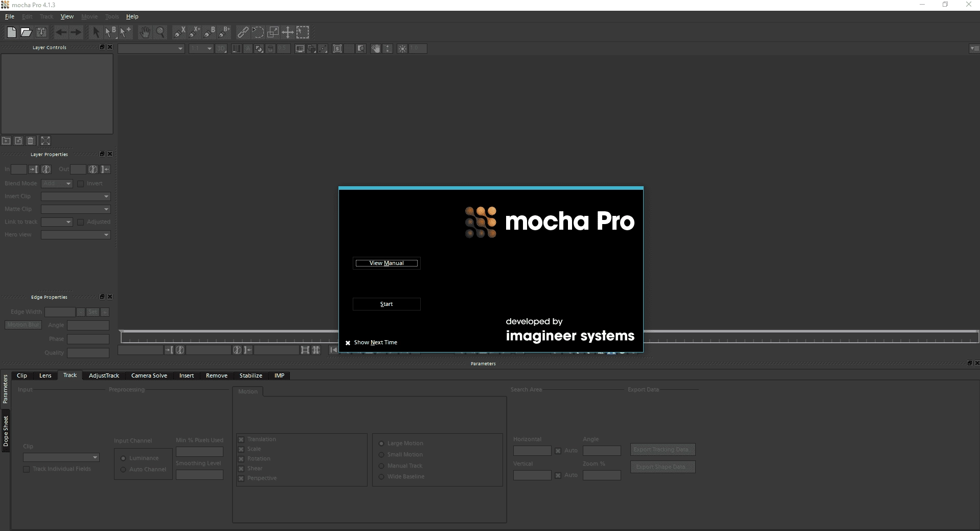The image size is (980, 531).
Task: Click the View Manual button
Action: click(x=386, y=263)
